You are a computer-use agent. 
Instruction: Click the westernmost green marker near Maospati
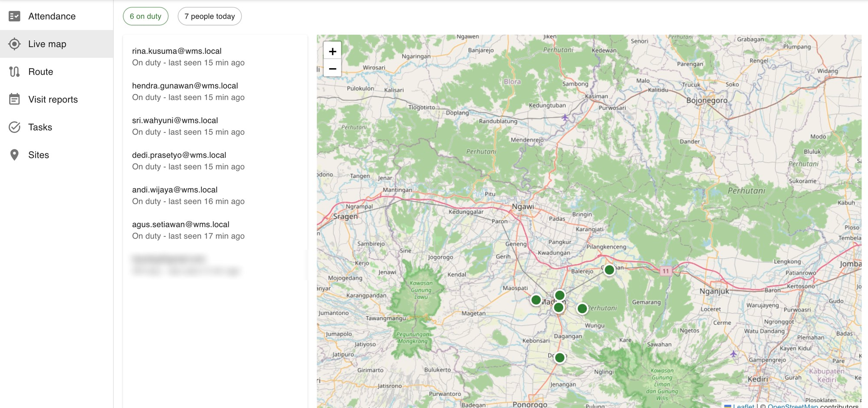536,300
